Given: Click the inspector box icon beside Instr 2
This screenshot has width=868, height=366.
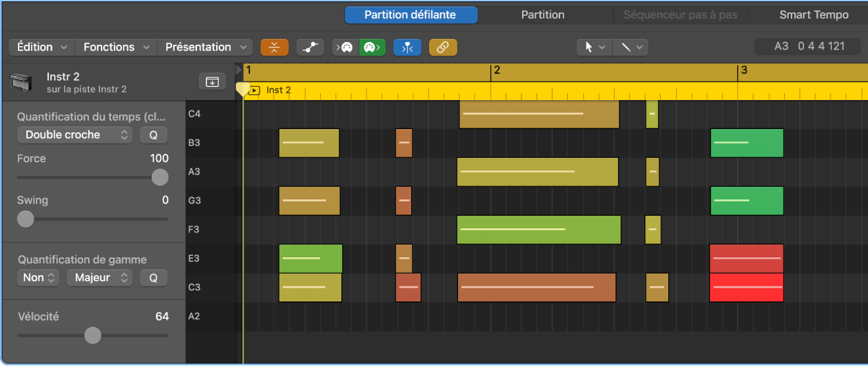Looking at the screenshot, I should pyautogui.click(x=212, y=82).
